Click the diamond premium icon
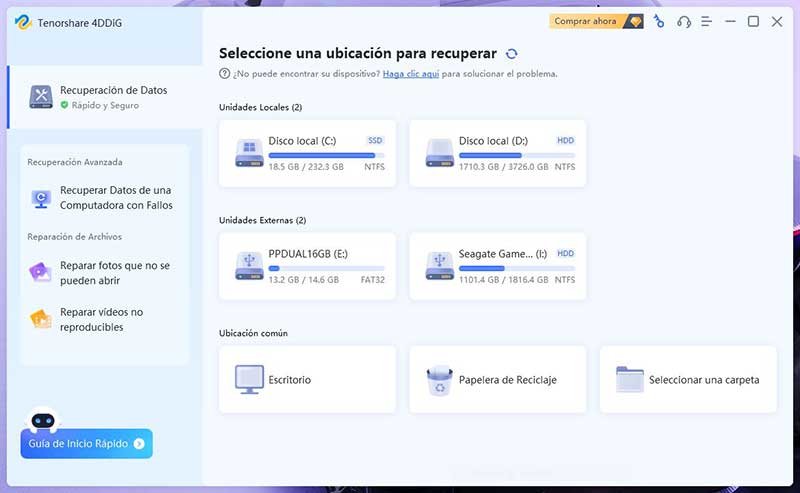 [x=635, y=21]
